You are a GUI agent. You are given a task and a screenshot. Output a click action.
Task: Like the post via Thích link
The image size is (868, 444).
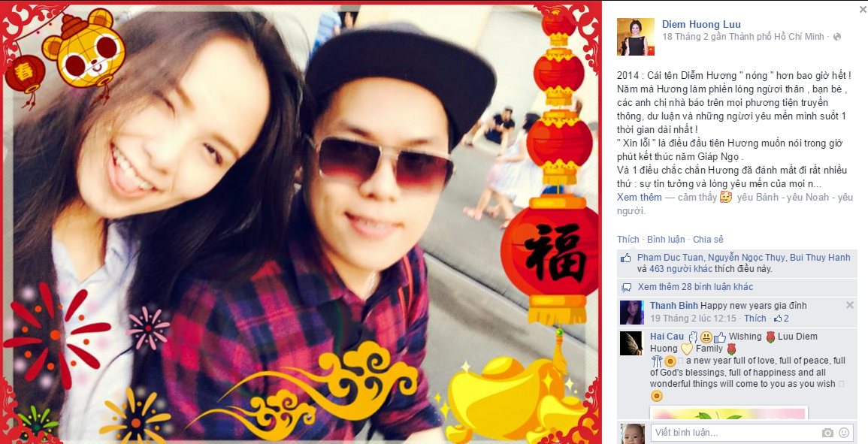(628, 239)
